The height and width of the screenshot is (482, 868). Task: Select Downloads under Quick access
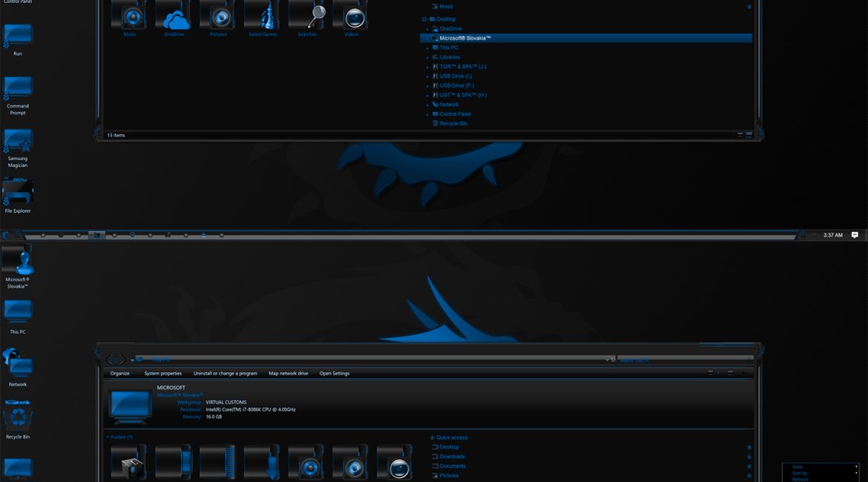pyautogui.click(x=452, y=457)
